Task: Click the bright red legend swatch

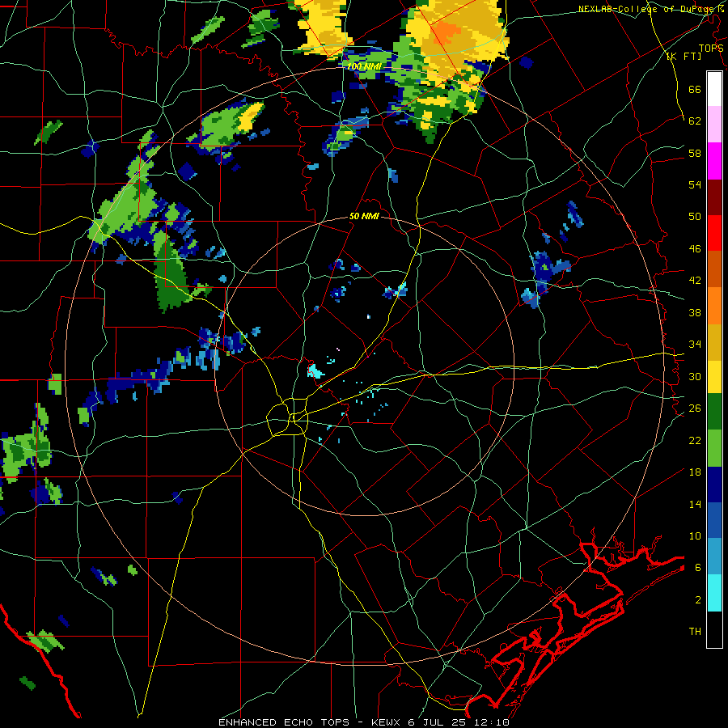Action: pos(714,233)
